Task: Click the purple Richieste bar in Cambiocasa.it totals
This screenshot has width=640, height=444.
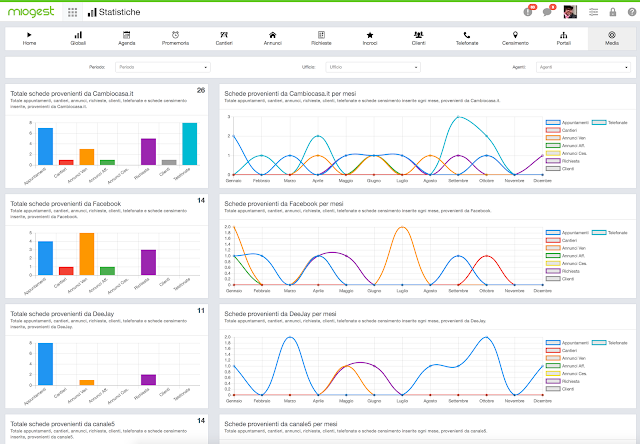Action: (149, 152)
